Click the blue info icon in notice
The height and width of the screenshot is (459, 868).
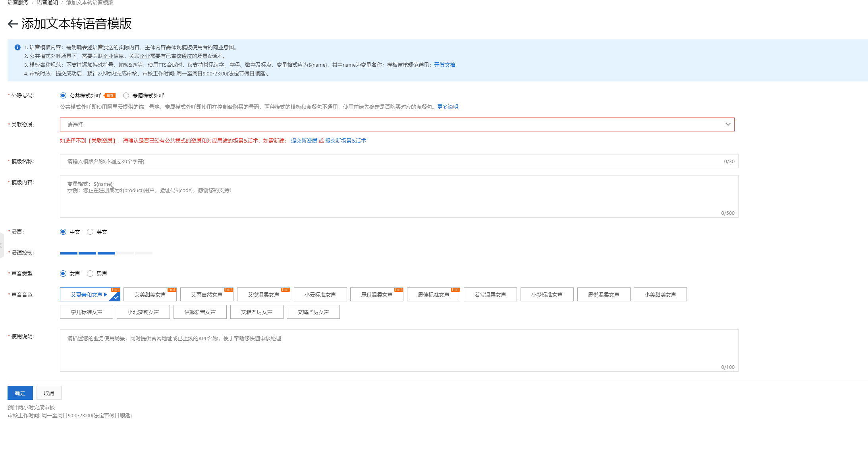[17, 47]
